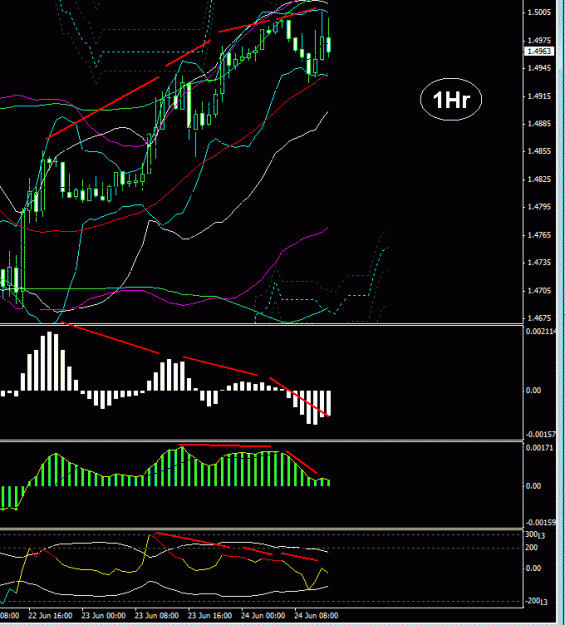This screenshot has height=625, width=565.
Task: Click the 22 Jun 16:00 time label
Action: 50,615
